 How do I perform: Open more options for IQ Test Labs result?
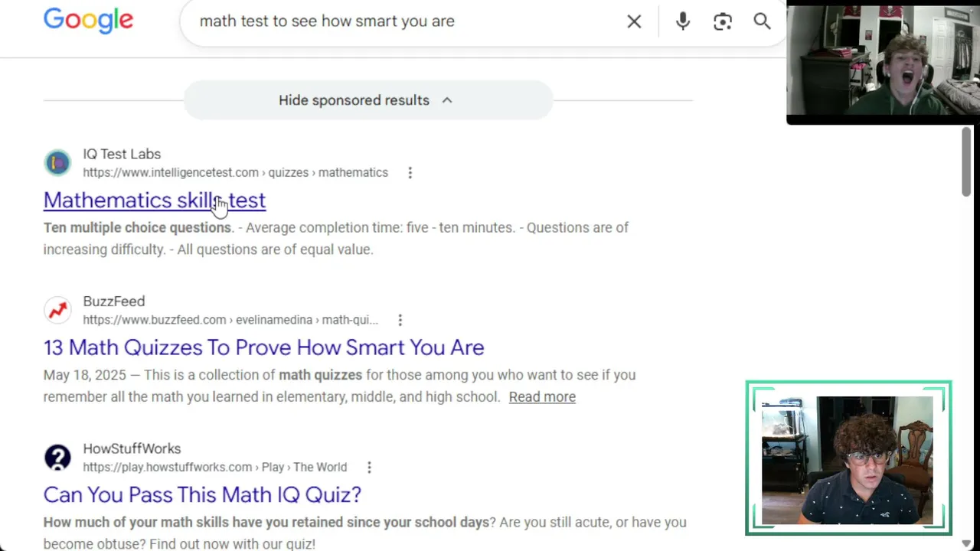pyautogui.click(x=410, y=173)
